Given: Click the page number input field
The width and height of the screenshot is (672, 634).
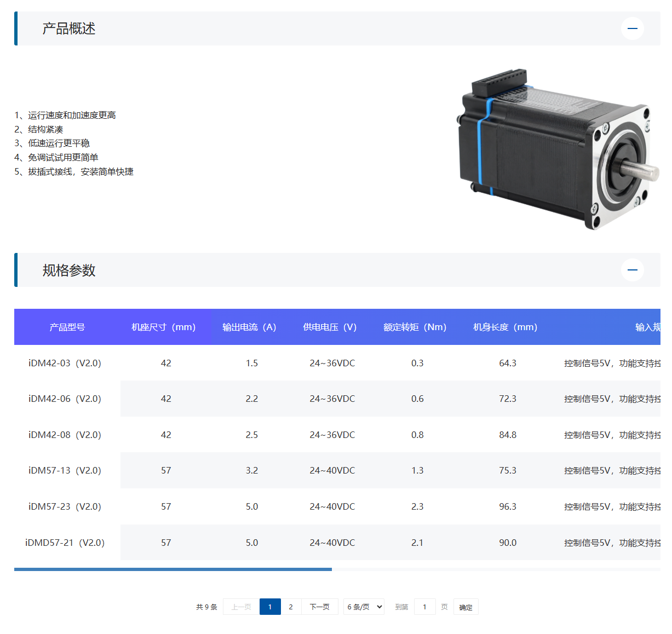Looking at the screenshot, I should 424,607.
